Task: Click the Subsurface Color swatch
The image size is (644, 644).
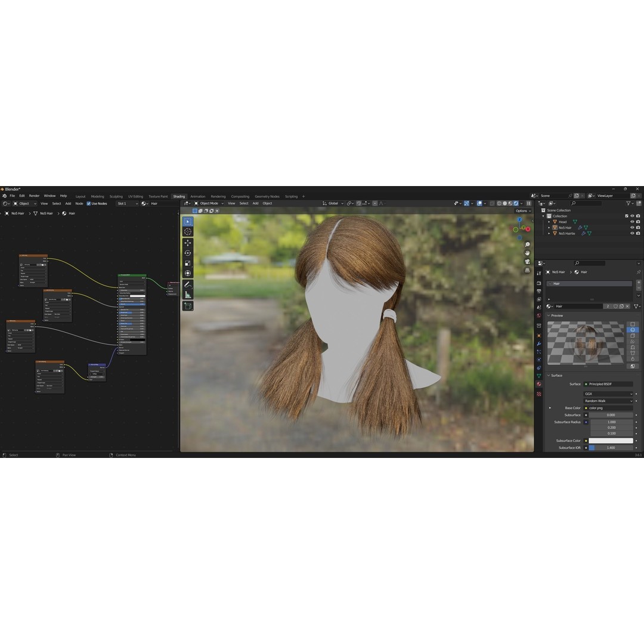Action: pos(609,440)
